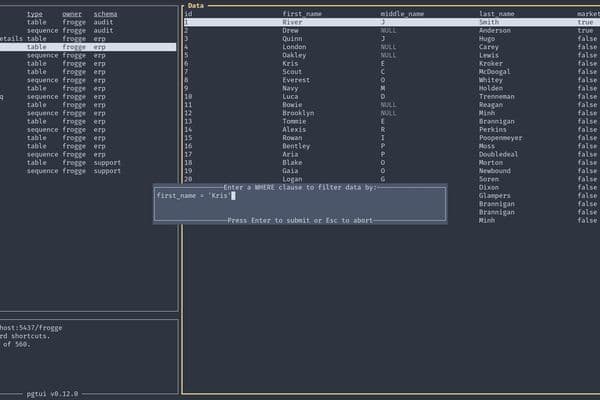Select the first_name cell 'Navy'
Viewport: 600px width, 400px height.
[x=290, y=88]
